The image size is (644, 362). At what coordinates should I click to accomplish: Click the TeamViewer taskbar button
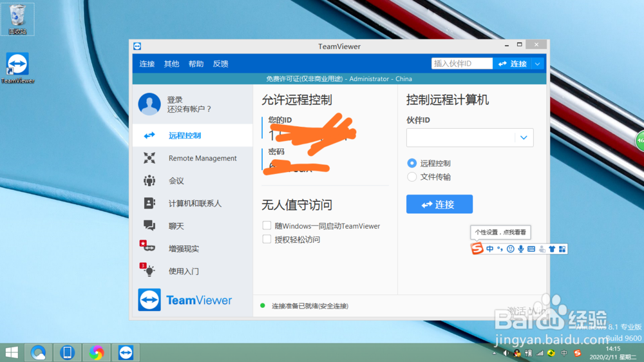click(x=126, y=352)
